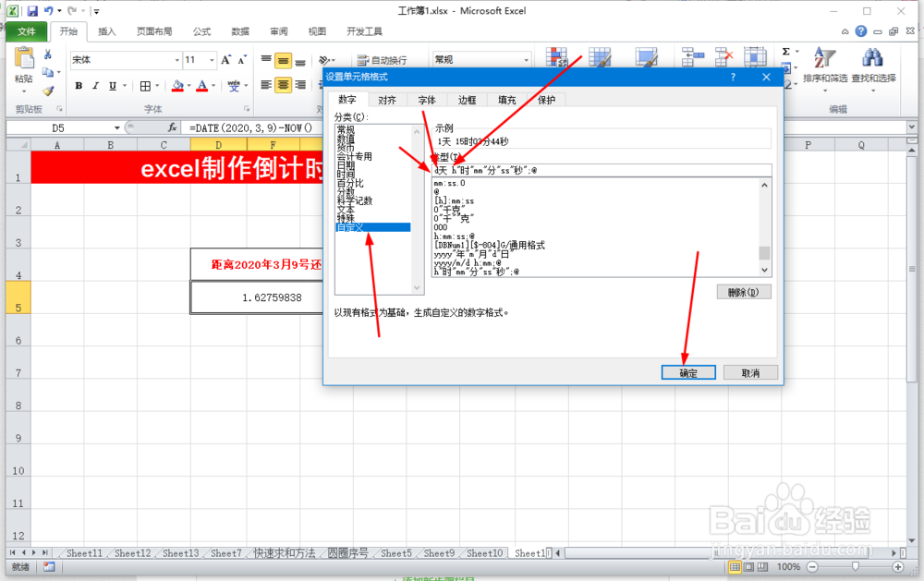Click the Insert Function fx icon

[x=172, y=127]
